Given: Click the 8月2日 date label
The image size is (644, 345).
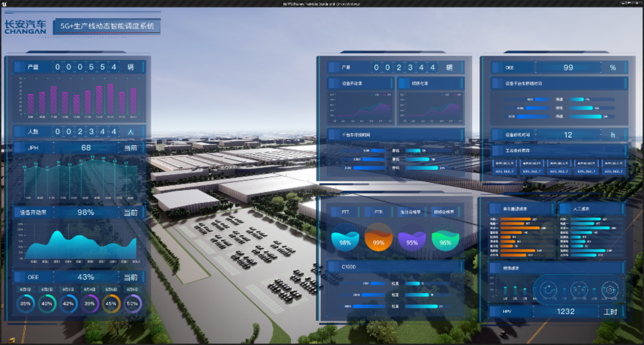Looking at the screenshot, I should pos(47,289).
